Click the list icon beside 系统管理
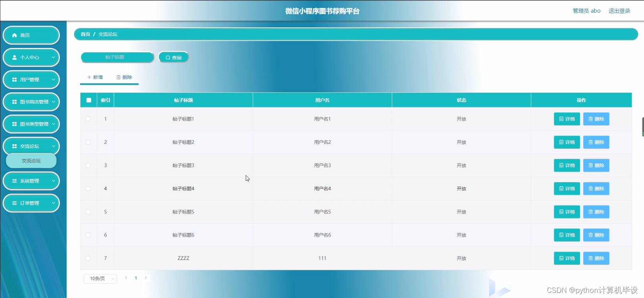This screenshot has height=298, width=644. click(15, 181)
